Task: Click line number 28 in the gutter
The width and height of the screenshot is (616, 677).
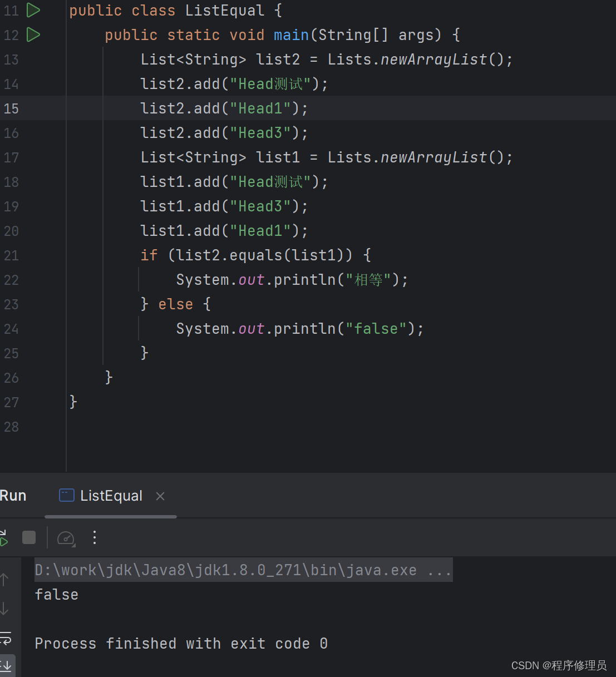Action: (x=11, y=427)
